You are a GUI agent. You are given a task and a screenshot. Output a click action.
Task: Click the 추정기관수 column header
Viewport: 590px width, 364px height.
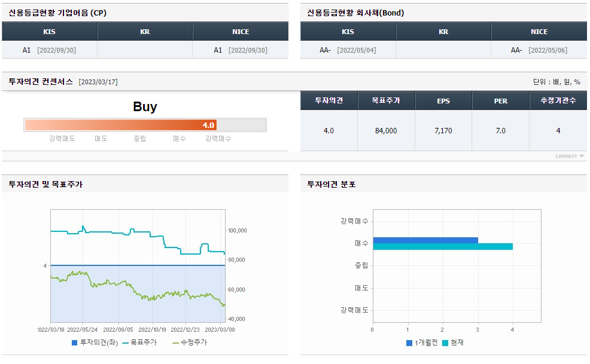pyautogui.click(x=558, y=100)
